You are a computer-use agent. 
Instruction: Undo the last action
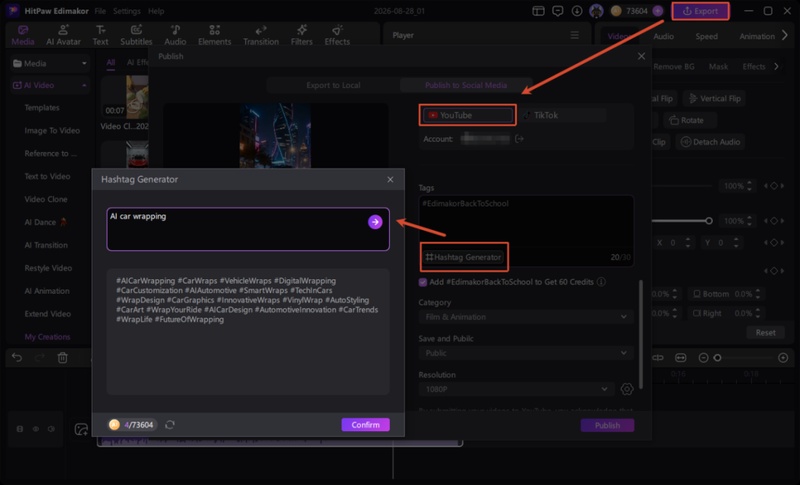point(17,358)
